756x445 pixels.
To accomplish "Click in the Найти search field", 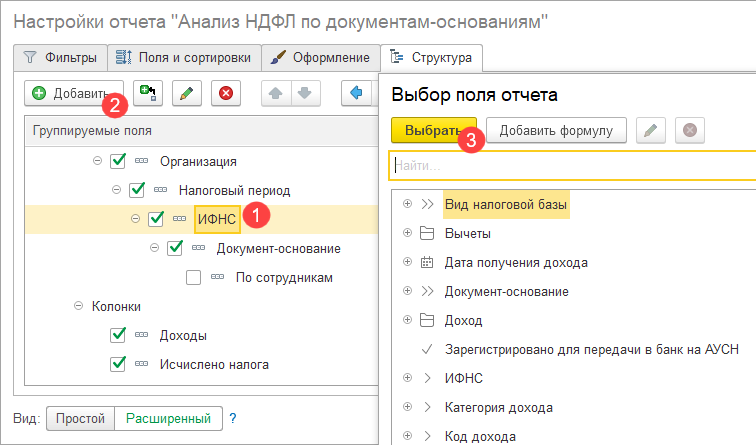I will 573,165.
